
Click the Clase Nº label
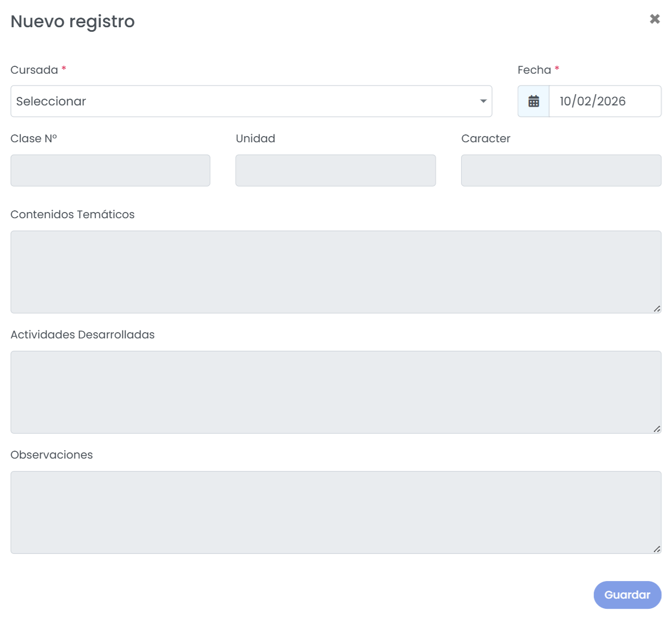tap(33, 138)
